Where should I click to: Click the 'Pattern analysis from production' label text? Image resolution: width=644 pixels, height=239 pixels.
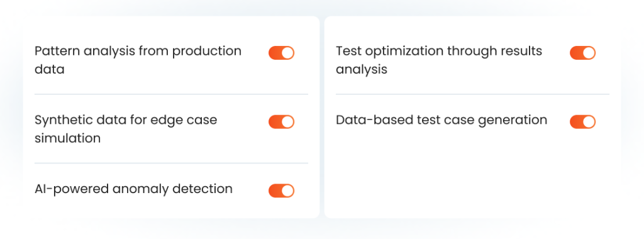pyautogui.click(x=138, y=52)
